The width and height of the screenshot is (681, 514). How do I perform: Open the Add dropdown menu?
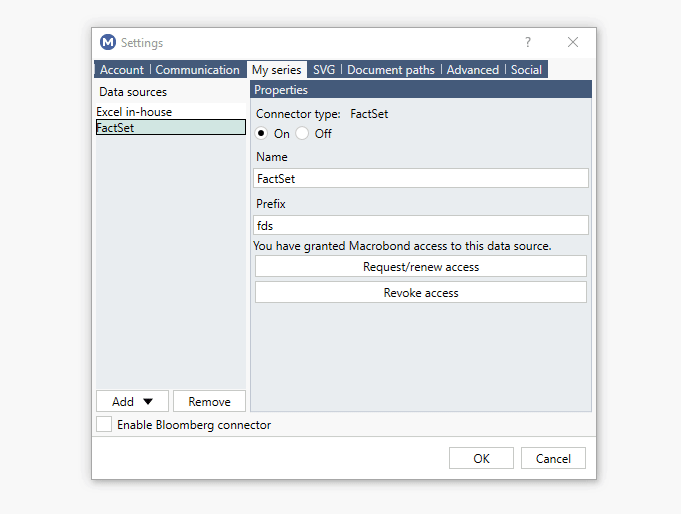(x=132, y=401)
